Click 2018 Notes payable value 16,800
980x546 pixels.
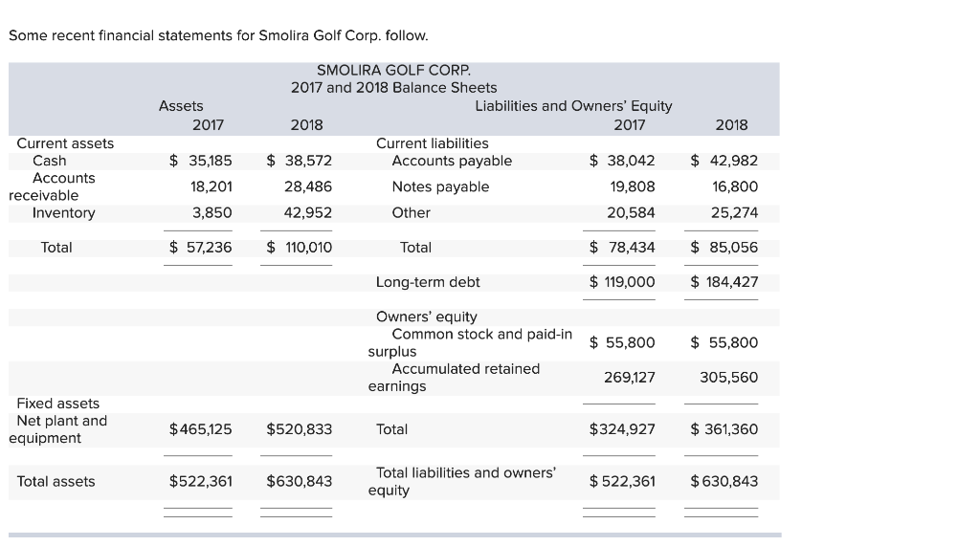(x=735, y=186)
